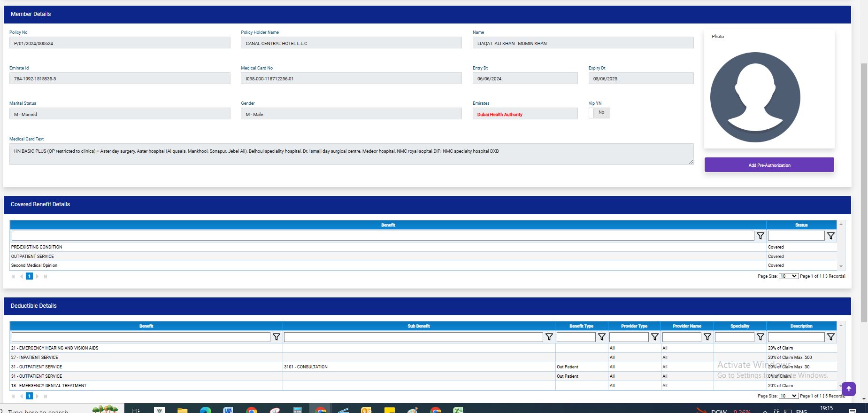Click the Provider Name column filter icon
The height and width of the screenshot is (413, 868).
click(x=707, y=337)
